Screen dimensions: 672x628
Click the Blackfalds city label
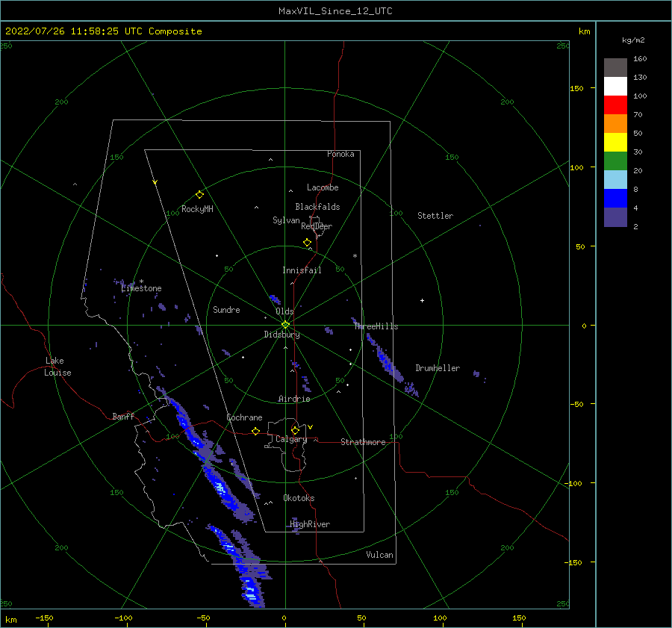pos(317,207)
